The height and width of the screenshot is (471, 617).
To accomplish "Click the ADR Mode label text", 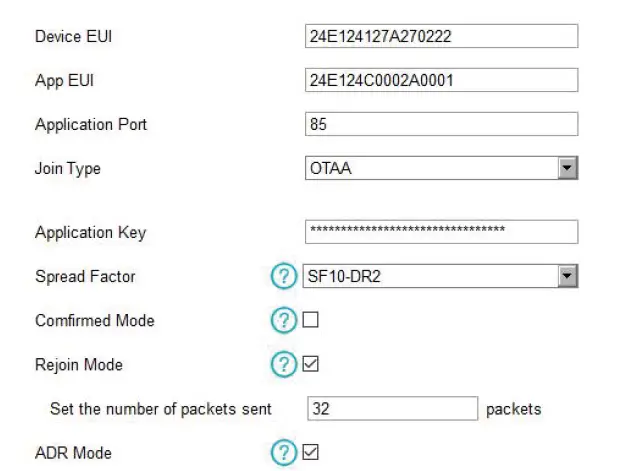I will pyautogui.click(x=73, y=453).
